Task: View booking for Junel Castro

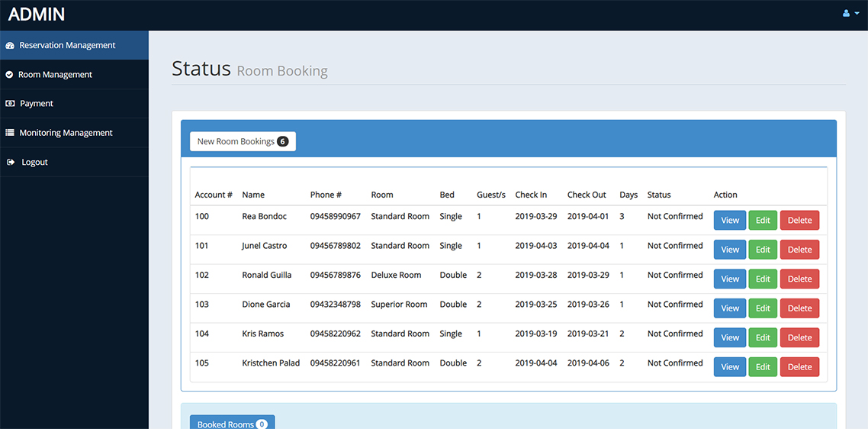Action: (x=730, y=250)
